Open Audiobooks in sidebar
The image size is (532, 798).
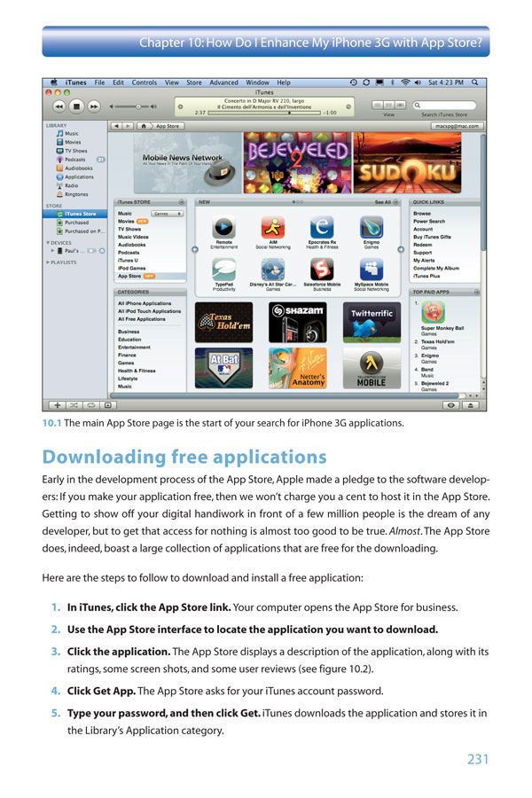(x=78, y=168)
